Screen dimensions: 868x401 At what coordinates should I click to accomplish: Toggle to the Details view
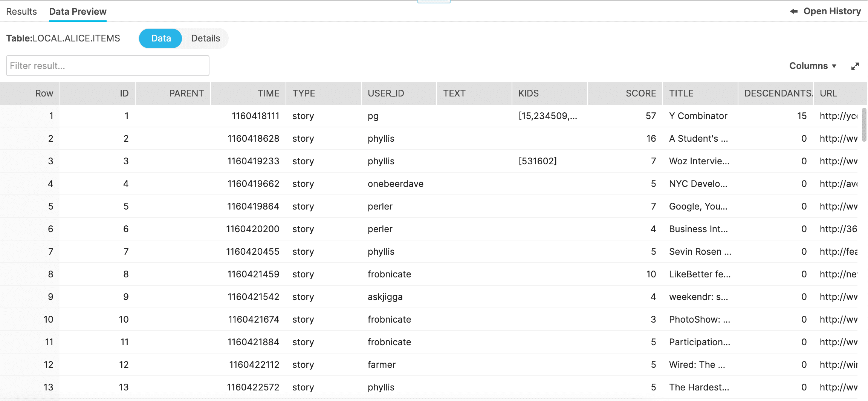click(x=205, y=38)
